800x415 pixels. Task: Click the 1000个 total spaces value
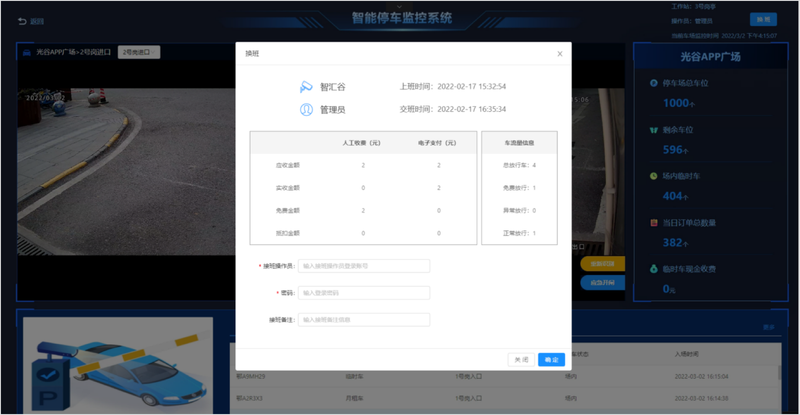tap(679, 103)
